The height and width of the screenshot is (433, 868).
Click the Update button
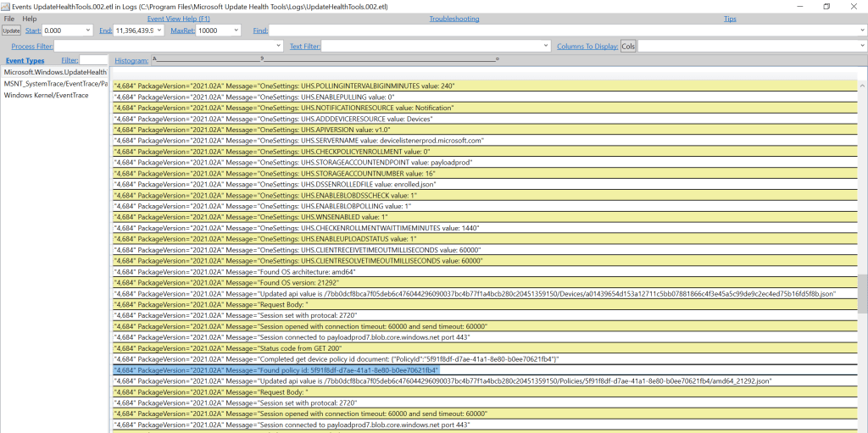point(11,31)
